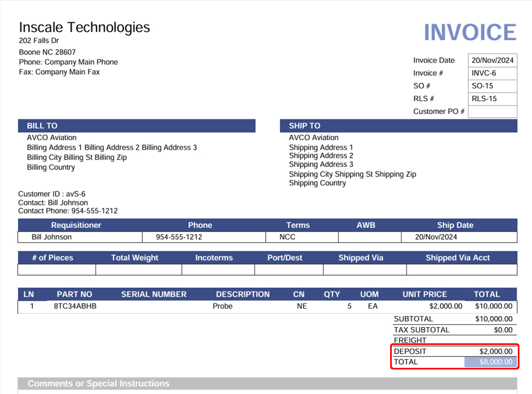Image resolution: width=532 pixels, height=394 pixels.
Task: Click the "SERIAL NUMBER" column header
Action: click(154, 294)
